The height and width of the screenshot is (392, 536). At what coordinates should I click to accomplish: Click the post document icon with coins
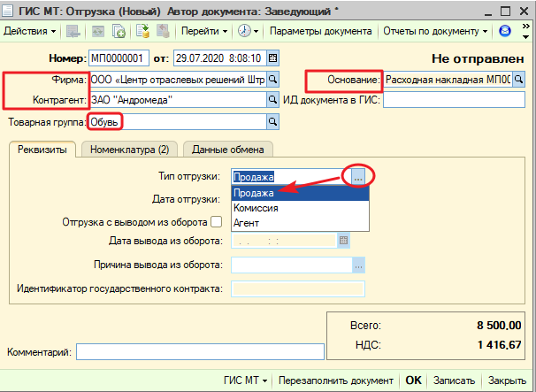click(143, 31)
